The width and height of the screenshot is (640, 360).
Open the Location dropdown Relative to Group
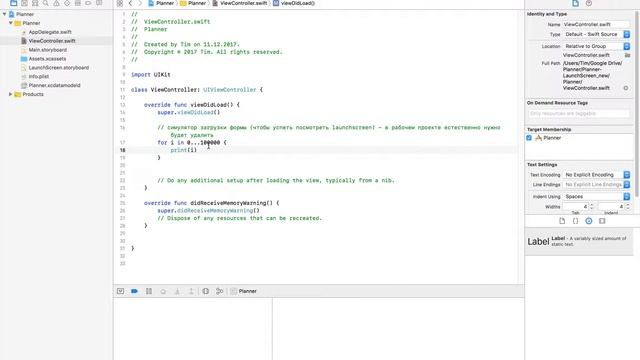click(596, 46)
